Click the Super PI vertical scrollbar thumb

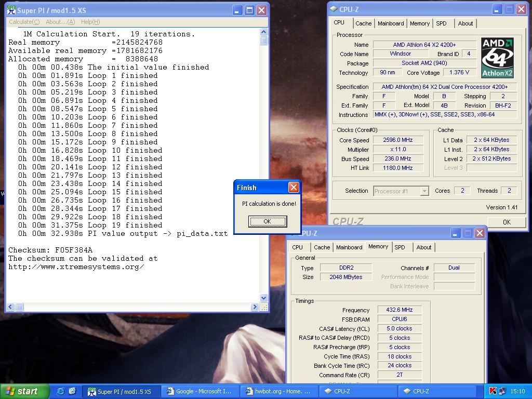[x=263, y=41]
